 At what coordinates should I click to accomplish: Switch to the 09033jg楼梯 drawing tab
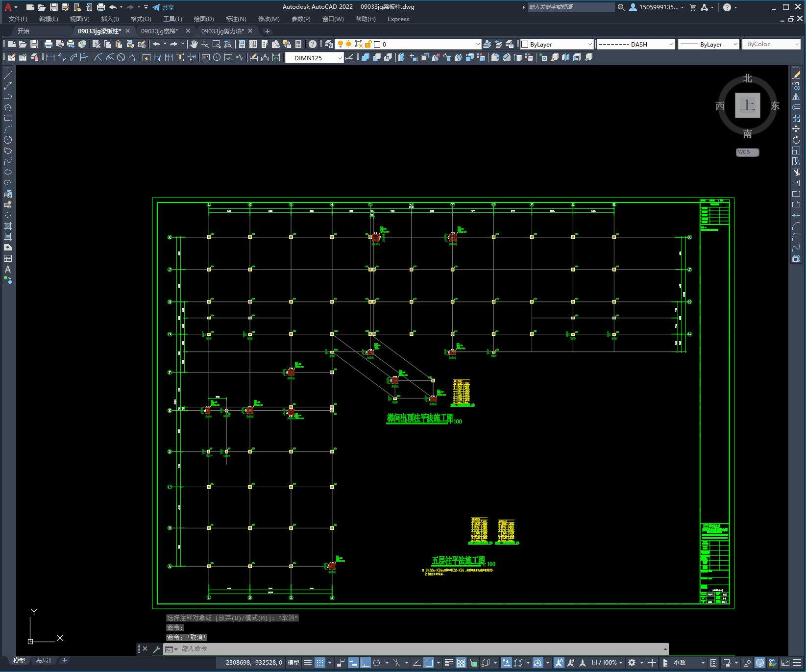click(159, 31)
